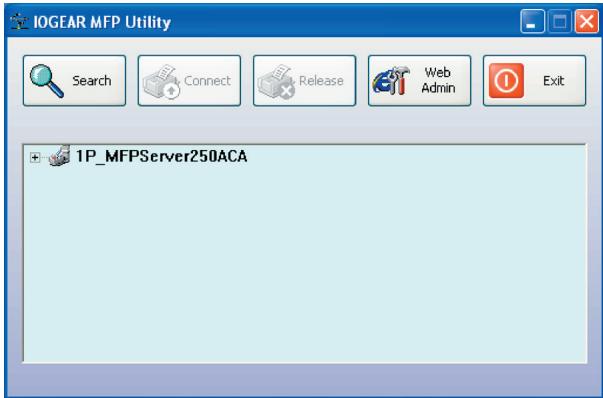Click the greyed-out Connect button

tap(189, 80)
